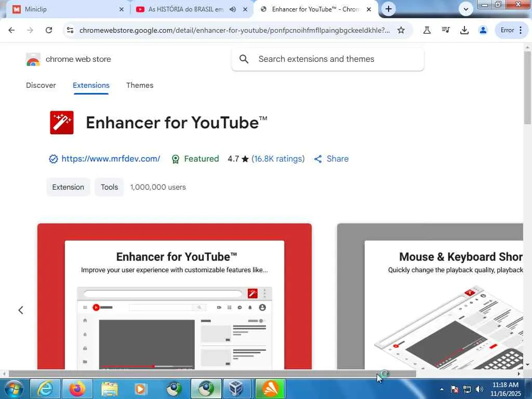Click the Tools category chip
The image size is (532, 399).
[x=109, y=187]
